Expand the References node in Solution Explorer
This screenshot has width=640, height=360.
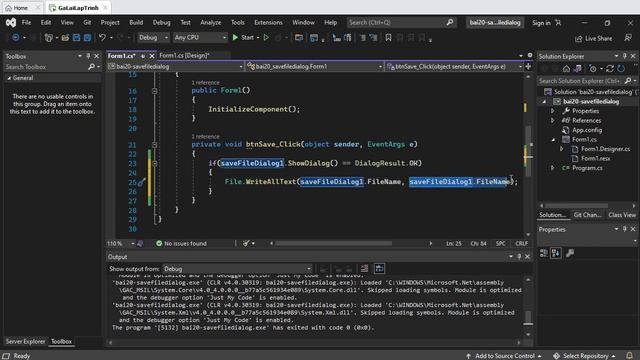553,120
